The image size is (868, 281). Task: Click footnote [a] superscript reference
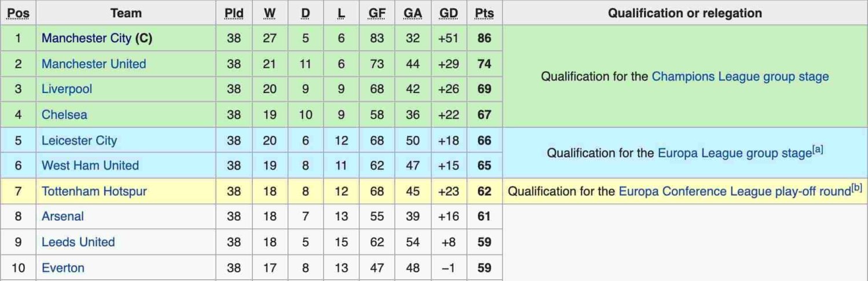click(818, 150)
